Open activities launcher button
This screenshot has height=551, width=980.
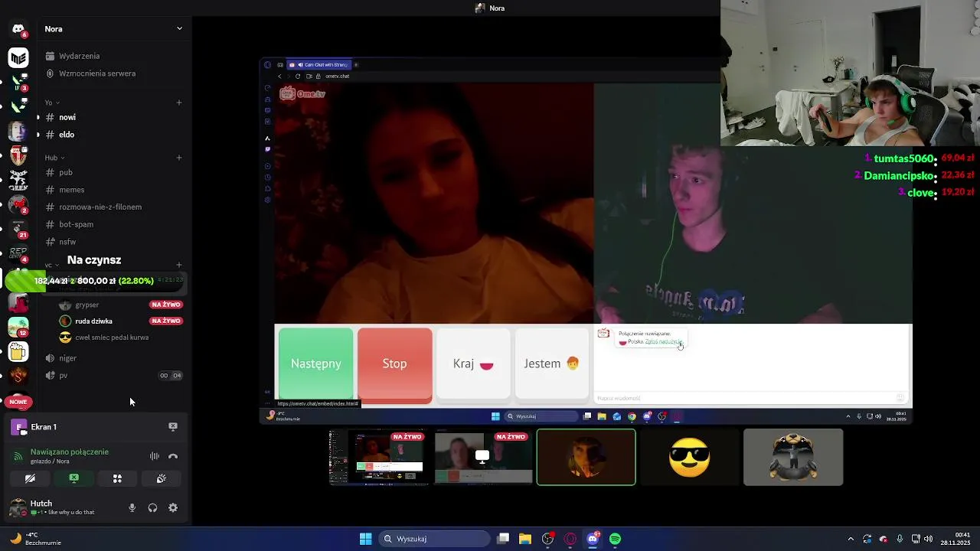tap(117, 478)
